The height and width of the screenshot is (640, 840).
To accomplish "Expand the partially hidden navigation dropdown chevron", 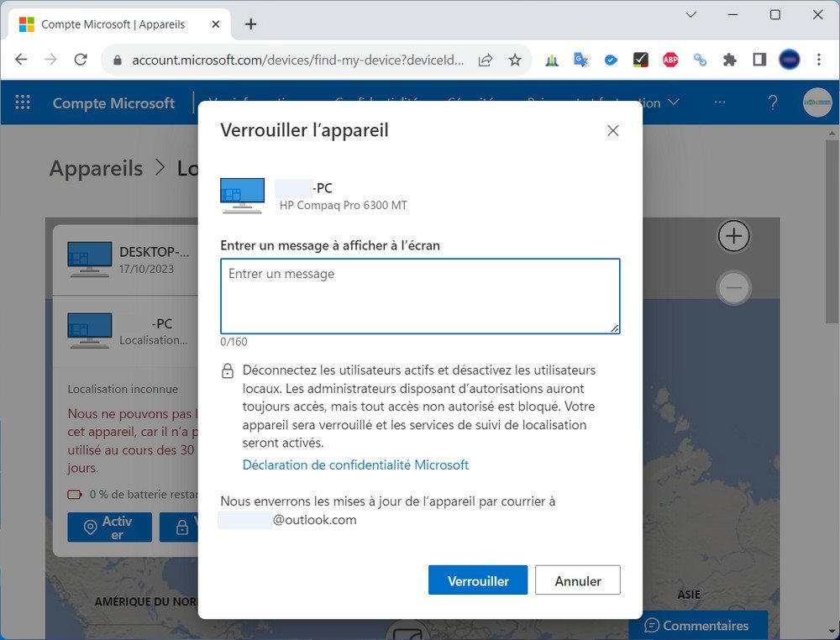I will click(674, 102).
